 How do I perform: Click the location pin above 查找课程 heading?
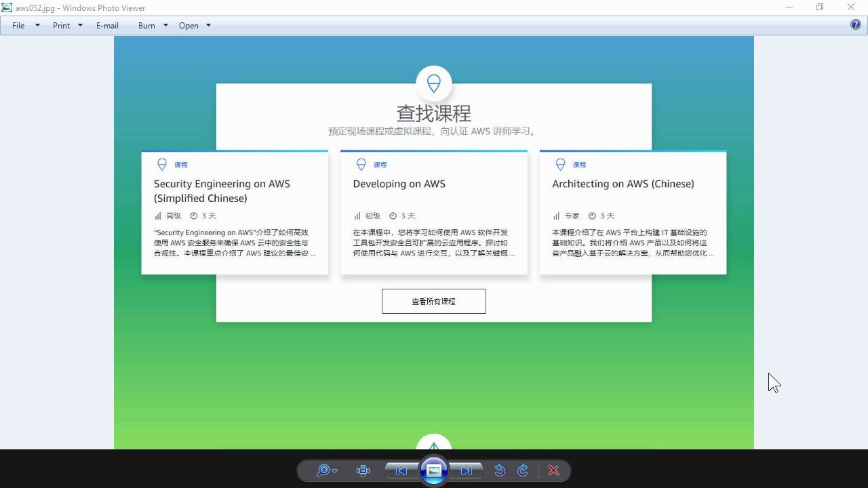click(x=434, y=83)
